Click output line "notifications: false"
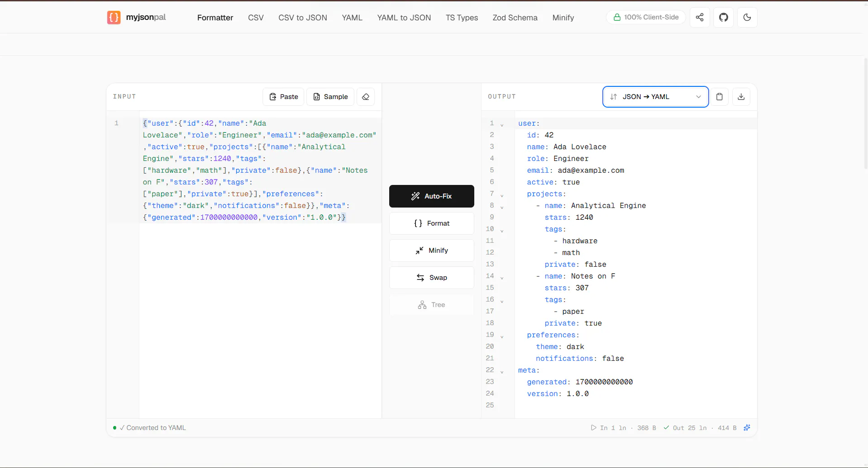Image resolution: width=868 pixels, height=468 pixels. (x=580, y=359)
